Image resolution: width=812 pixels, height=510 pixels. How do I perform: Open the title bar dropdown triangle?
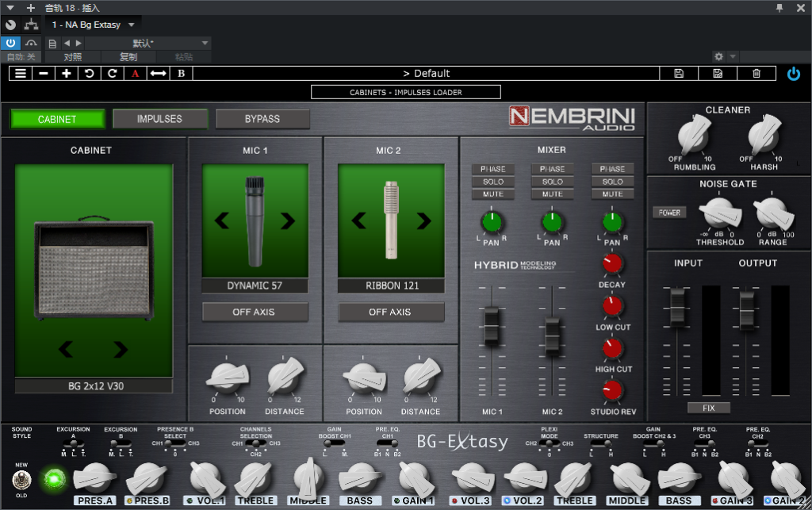click(10, 8)
